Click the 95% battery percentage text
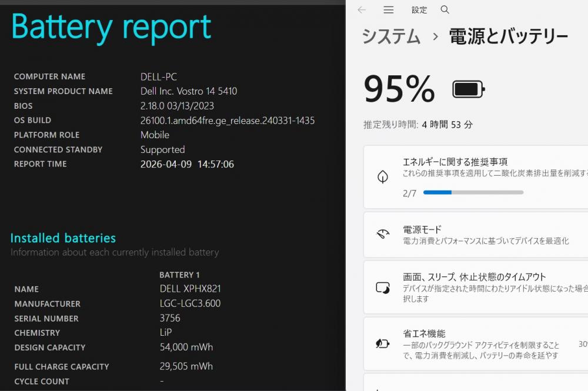This screenshot has height=391, width=588. click(399, 89)
